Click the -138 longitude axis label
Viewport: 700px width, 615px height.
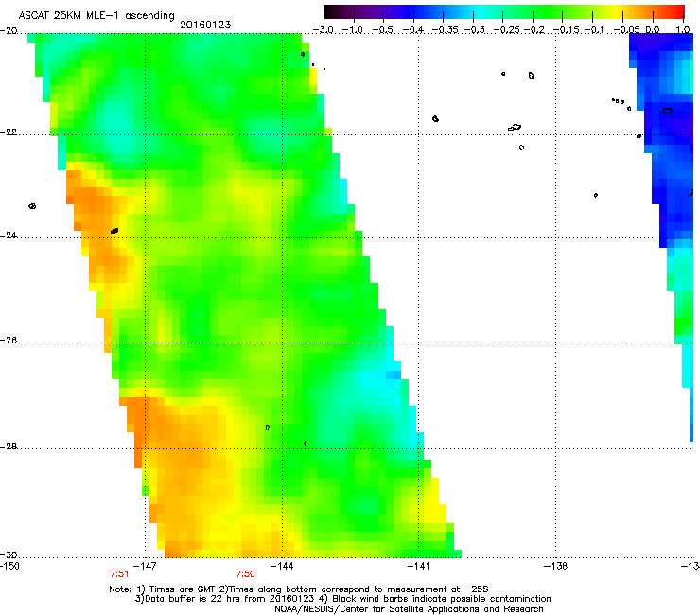point(555,567)
